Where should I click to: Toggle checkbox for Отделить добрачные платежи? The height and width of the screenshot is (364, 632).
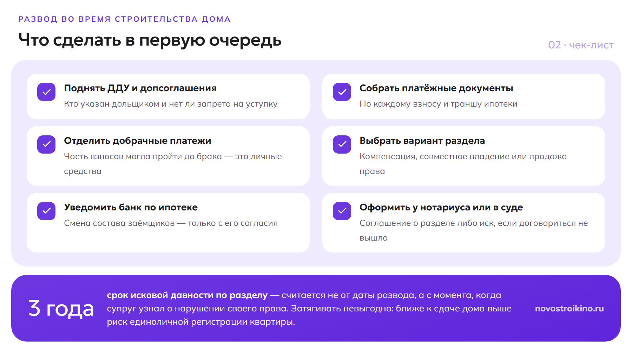(x=46, y=144)
